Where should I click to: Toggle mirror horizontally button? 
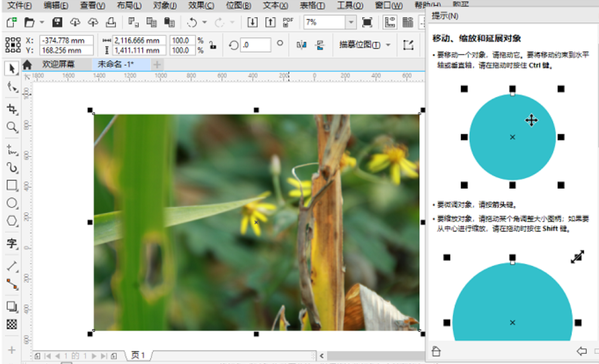(302, 45)
